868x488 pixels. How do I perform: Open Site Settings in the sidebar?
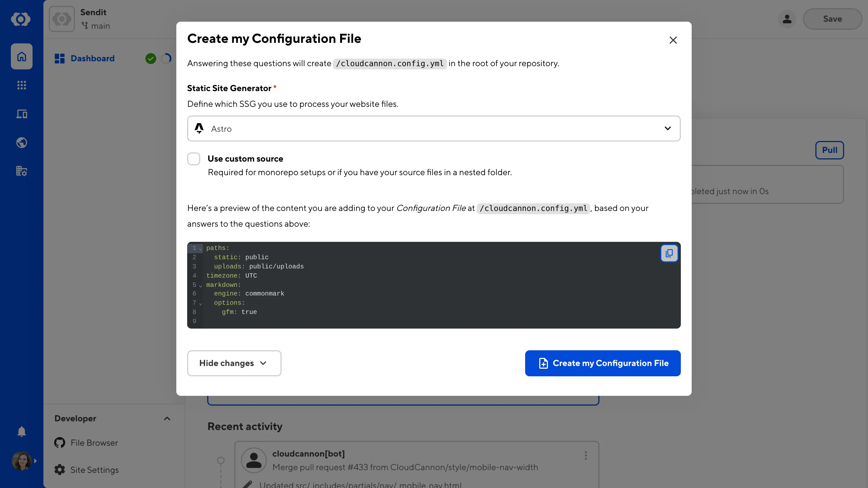click(94, 470)
